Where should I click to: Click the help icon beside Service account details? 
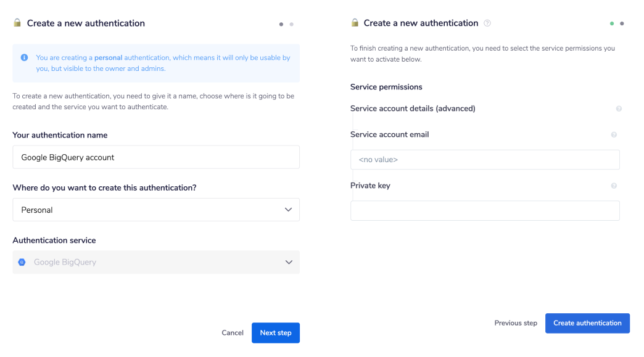[x=619, y=109]
